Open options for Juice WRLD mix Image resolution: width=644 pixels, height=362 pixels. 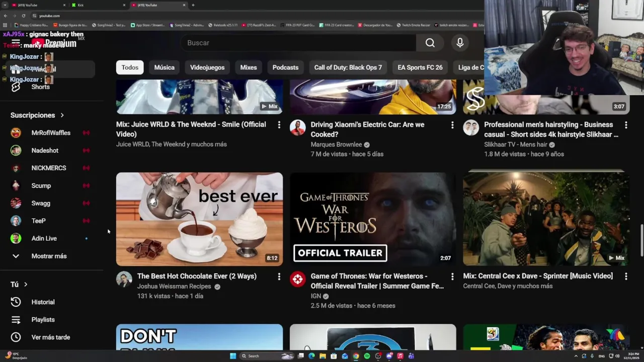tap(279, 125)
